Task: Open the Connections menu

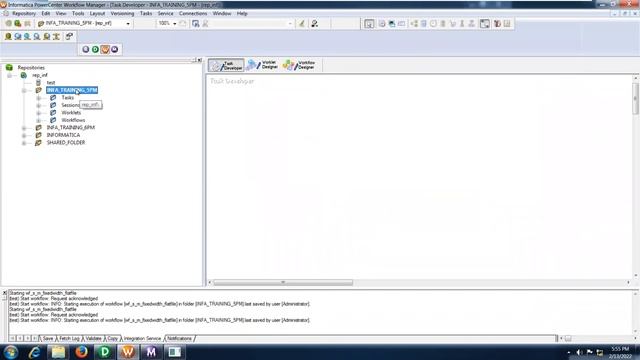Action: (193, 13)
